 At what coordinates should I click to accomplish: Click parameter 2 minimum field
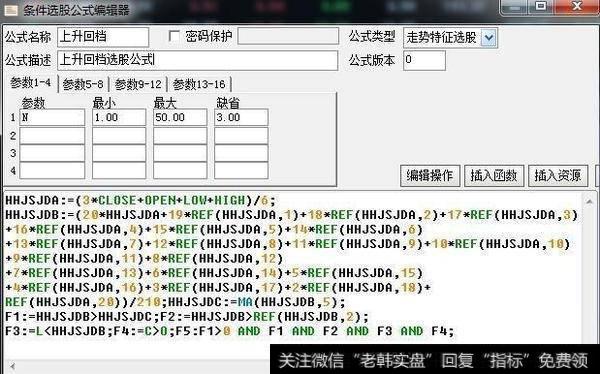(x=119, y=136)
